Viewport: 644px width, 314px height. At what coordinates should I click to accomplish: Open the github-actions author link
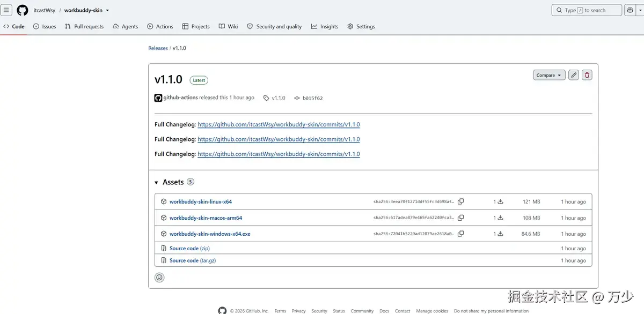180,98
